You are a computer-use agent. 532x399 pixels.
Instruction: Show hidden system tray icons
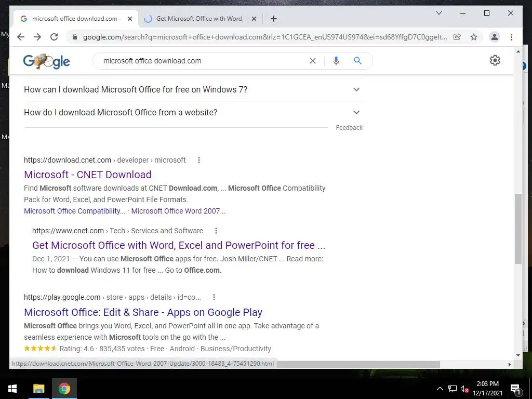(440, 389)
